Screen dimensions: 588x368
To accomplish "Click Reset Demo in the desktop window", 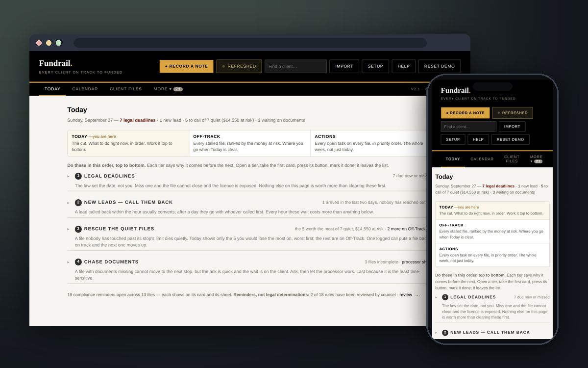I will coord(440,66).
